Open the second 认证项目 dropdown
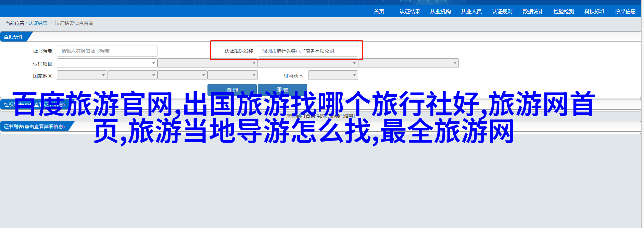The height and width of the screenshot is (228, 644). [x=207, y=63]
